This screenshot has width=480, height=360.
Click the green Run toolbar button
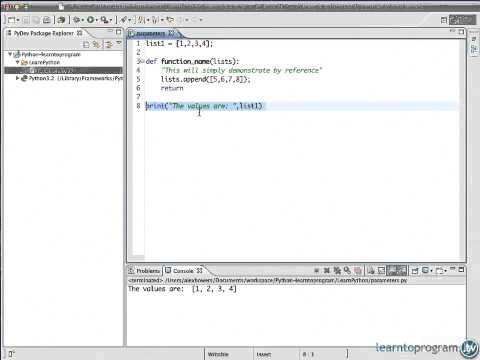pyautogui.click(x=90, y=20)
